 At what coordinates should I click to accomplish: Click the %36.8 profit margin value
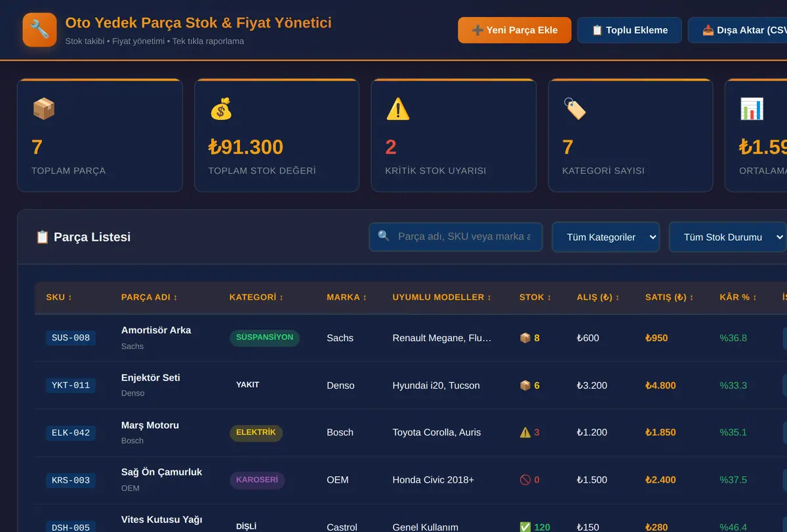coord(733,338)
